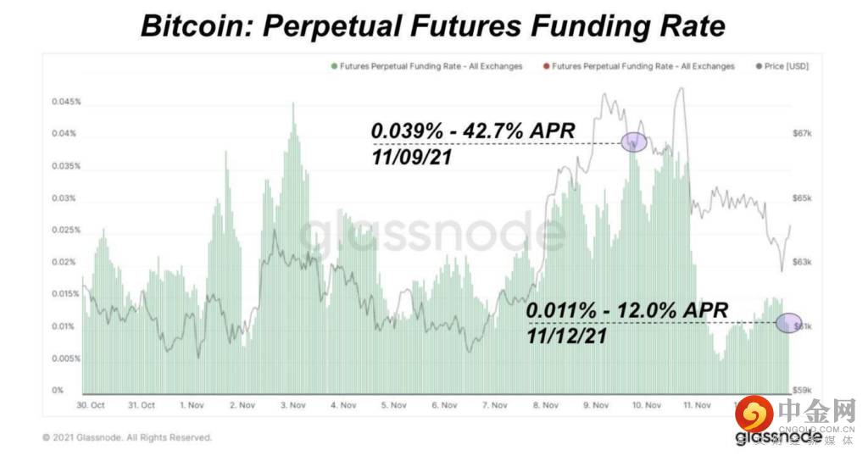Select the 0.039% - 42.7% APR annotation
Screen dimensions: 868x456
click(473, 132)
